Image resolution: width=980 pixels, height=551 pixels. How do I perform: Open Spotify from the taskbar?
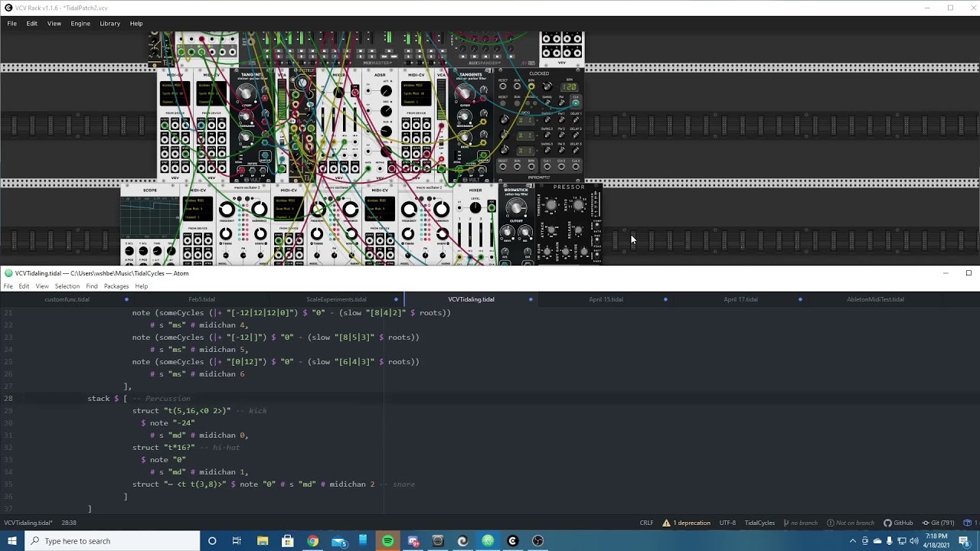click(388, 541)
